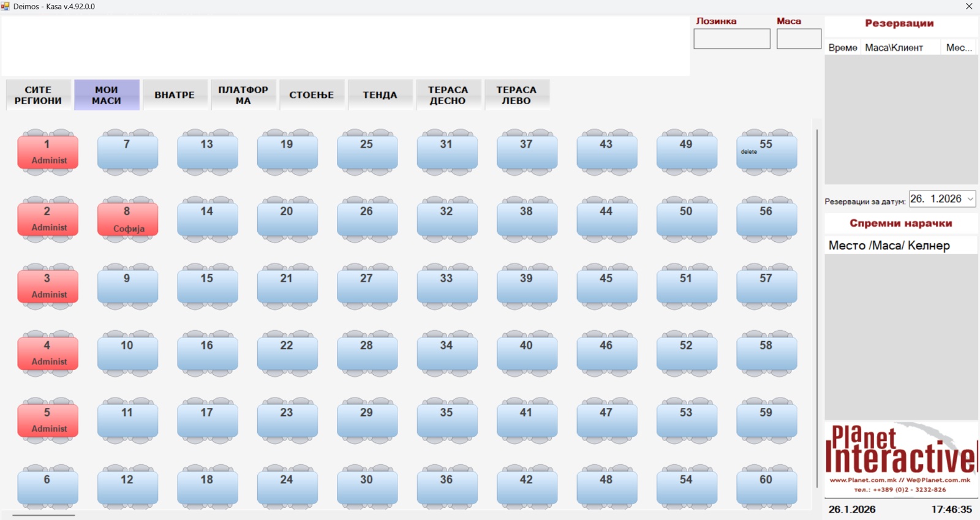
Task: Show СИТЕ РЕГИОНИ tables
Action: [x=38, y=95]
